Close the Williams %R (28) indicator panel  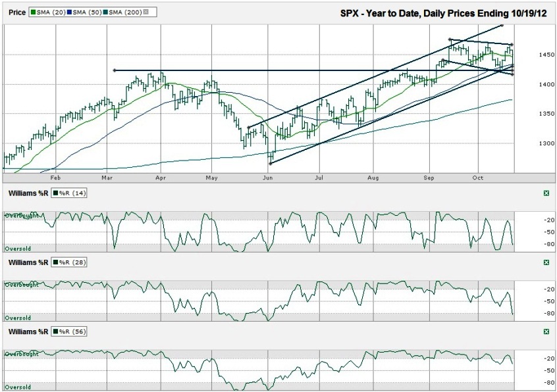click(546, 262)
